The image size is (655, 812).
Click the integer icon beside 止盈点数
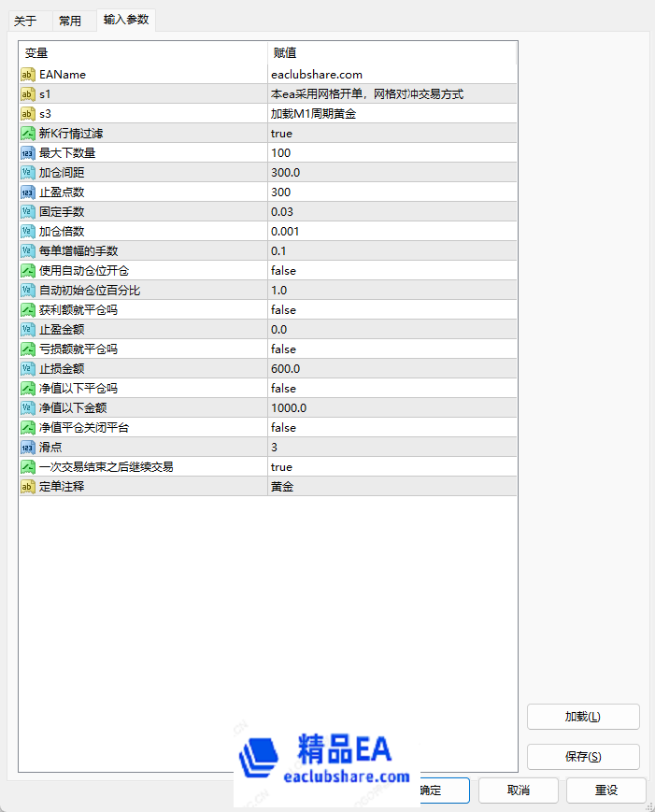click(27, 192)
